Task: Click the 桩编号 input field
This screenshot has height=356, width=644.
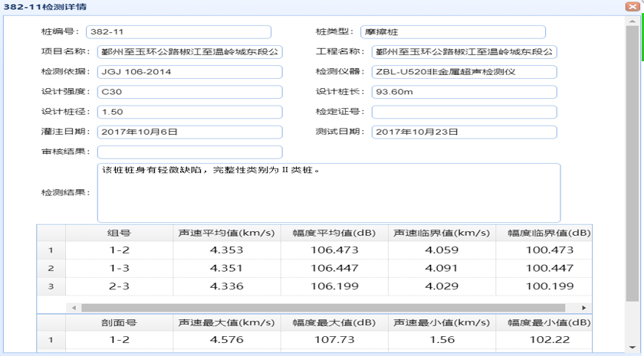Action: pos(179,32)
